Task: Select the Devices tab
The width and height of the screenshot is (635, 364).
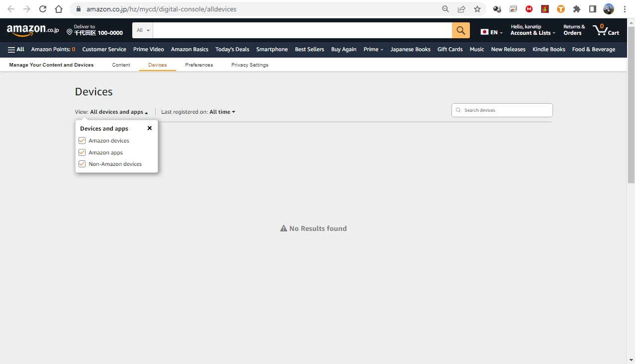Action: coord(158,65)
